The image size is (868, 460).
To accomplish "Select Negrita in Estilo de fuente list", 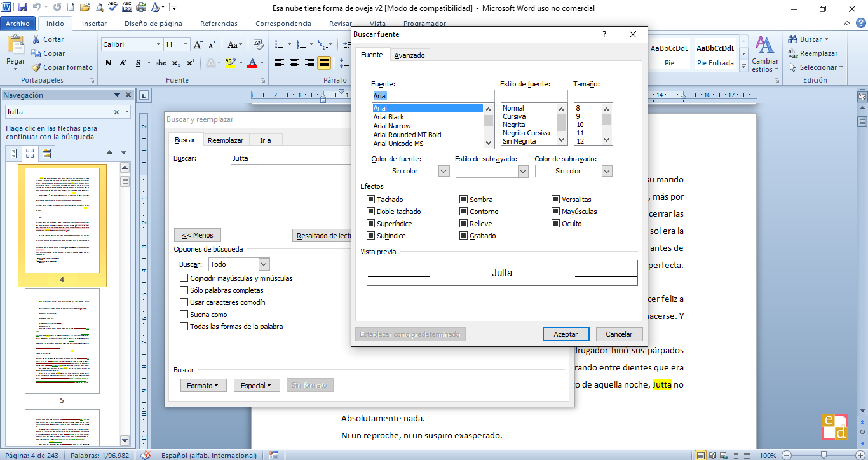I will (x=529, y=125).
